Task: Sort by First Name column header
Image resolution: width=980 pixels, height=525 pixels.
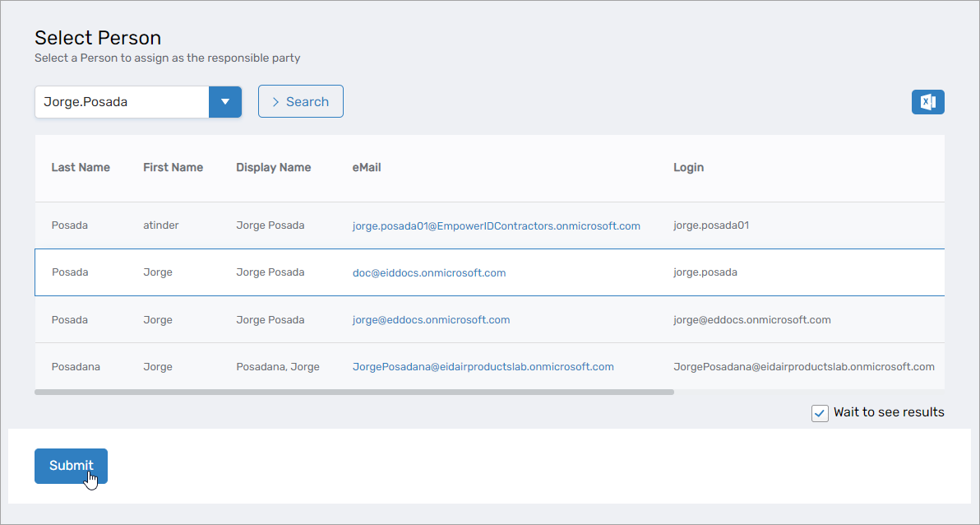Action: pyautogui.click(x=173, y=167)
